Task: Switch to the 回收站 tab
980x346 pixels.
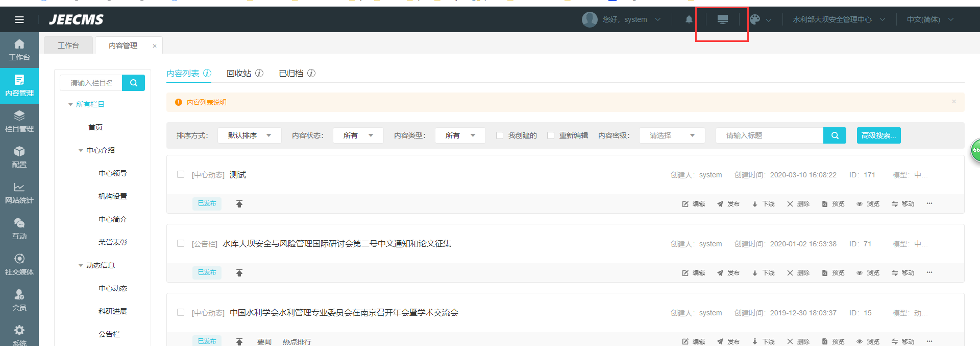Action: [239, 74]
